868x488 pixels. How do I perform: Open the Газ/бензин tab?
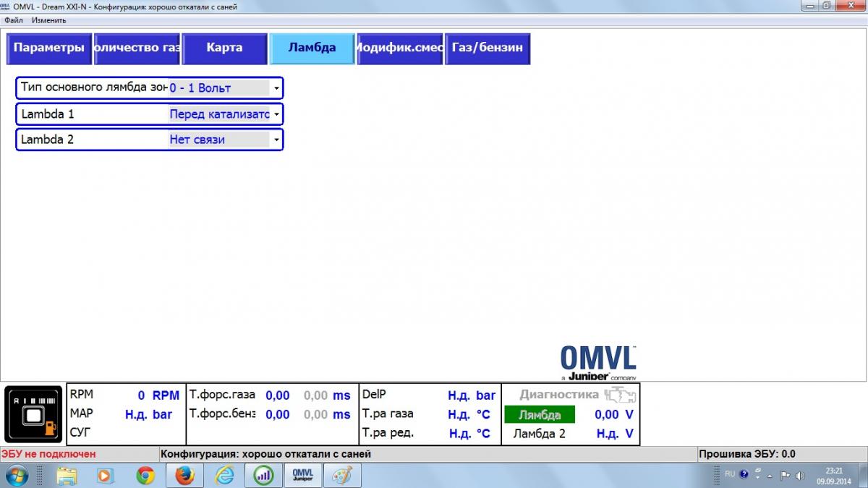487,48
